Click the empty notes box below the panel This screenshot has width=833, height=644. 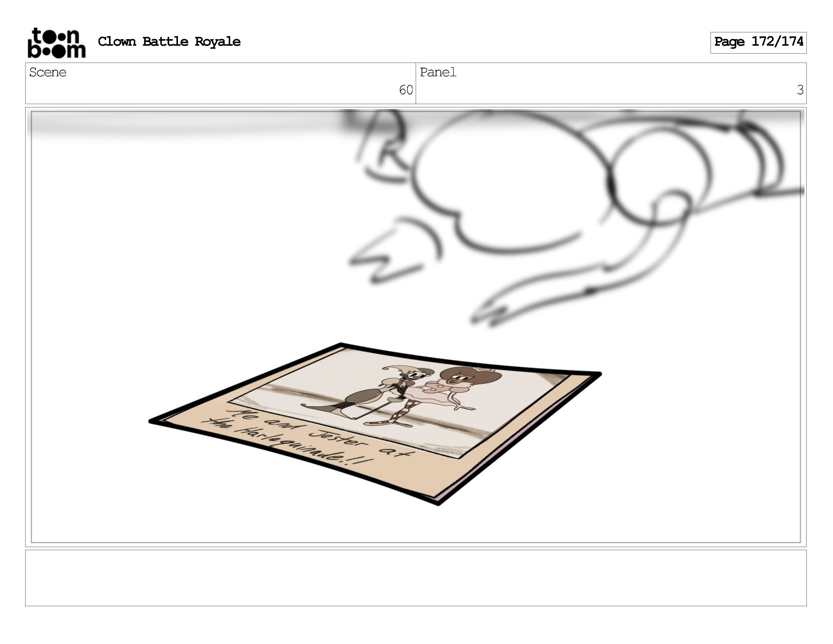point(416,578)
